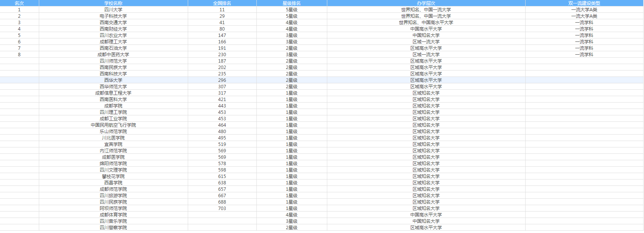The height and width of the screenshot is (233, 644).
Task: Click the 星级排名 column header
Action: coord(291,3)
